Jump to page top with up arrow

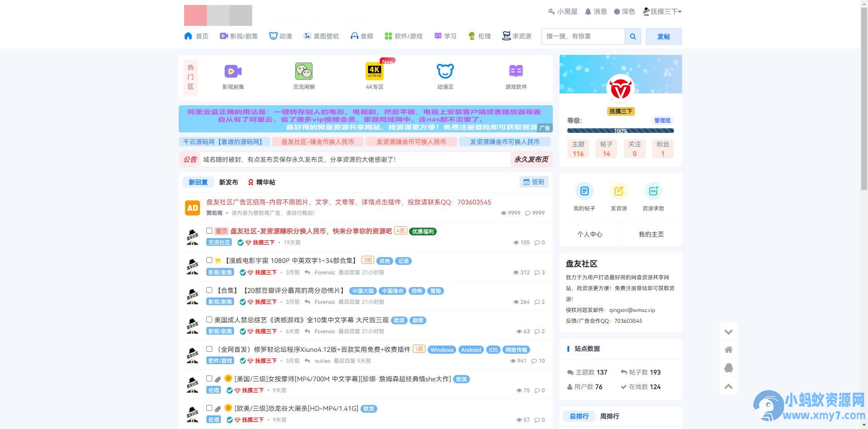tap(728, 386)
